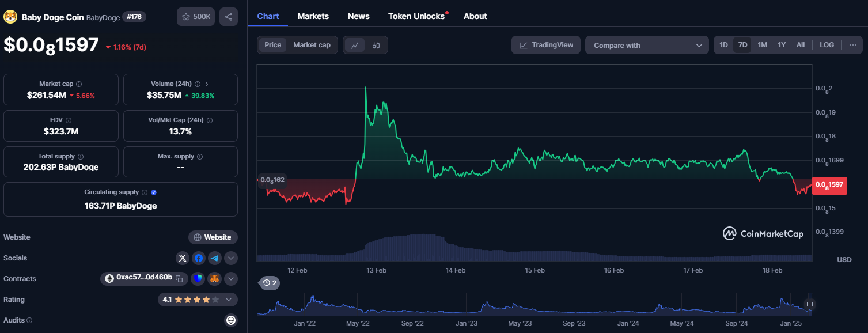Expand Volume (24h) details arrow
This screenshot has width=868, height=333.
pyautogui.click(x=207, y=84)
